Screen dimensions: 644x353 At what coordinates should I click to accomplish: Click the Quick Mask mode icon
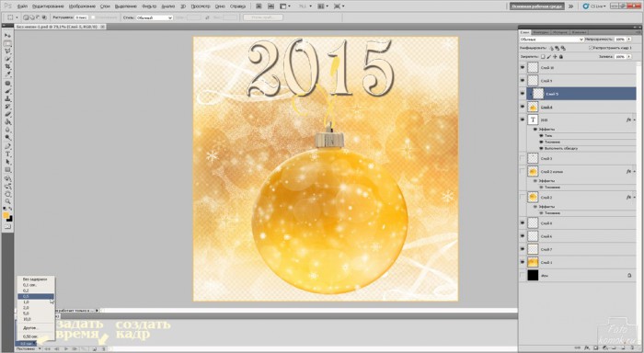coord(7,226)
